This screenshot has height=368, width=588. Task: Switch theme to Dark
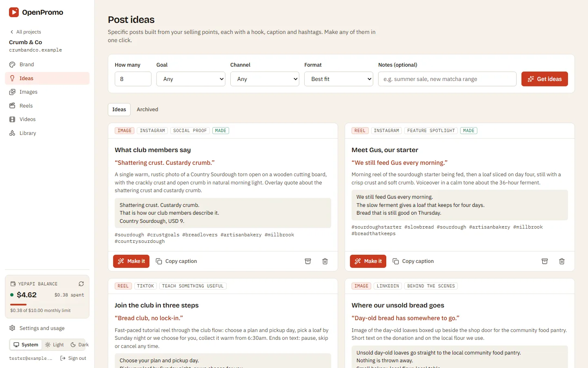(x=79, y=345)
